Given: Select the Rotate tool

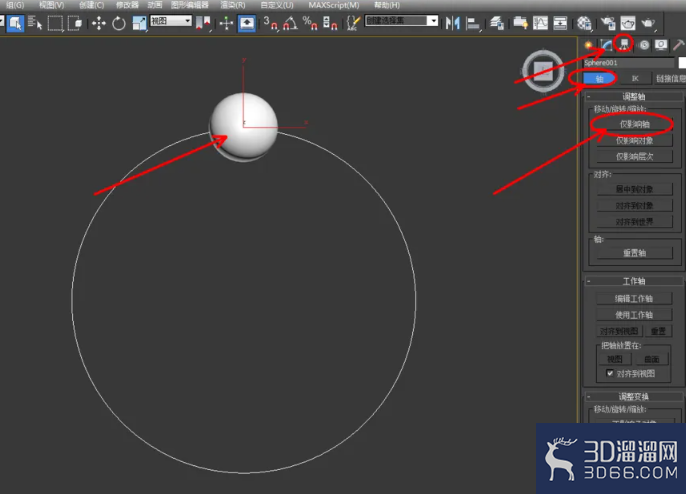Looking at the screenshot, I should pos(119,23).
